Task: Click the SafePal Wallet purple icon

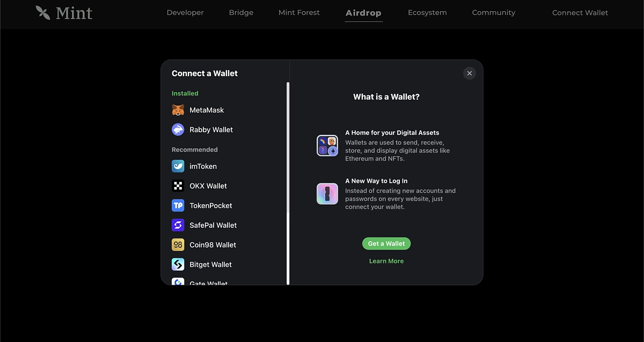Action: click(x=178, y=225)
